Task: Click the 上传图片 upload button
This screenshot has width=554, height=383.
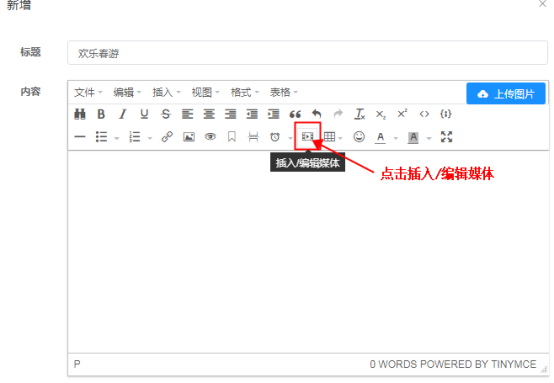Action: click(506, 94)
